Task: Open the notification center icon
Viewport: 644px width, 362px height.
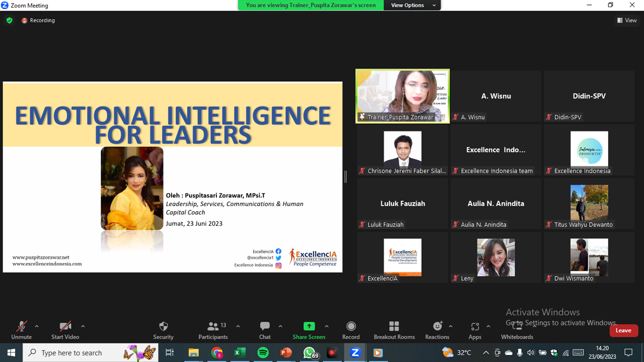Action: coord(628,352)
